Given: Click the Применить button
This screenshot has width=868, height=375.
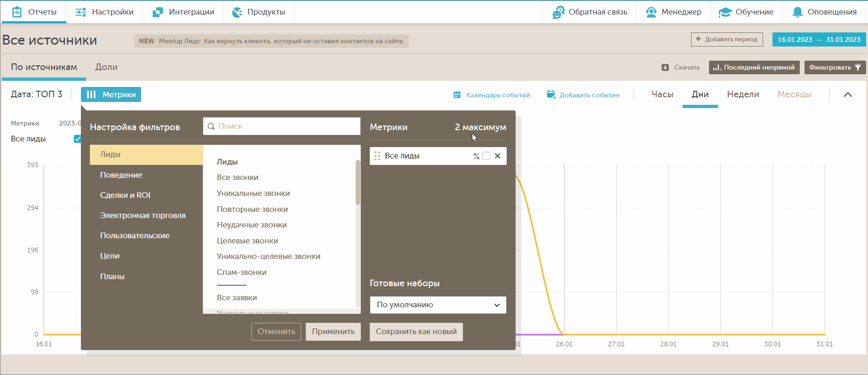Looking at the screenshot, I should pos(333,332).
